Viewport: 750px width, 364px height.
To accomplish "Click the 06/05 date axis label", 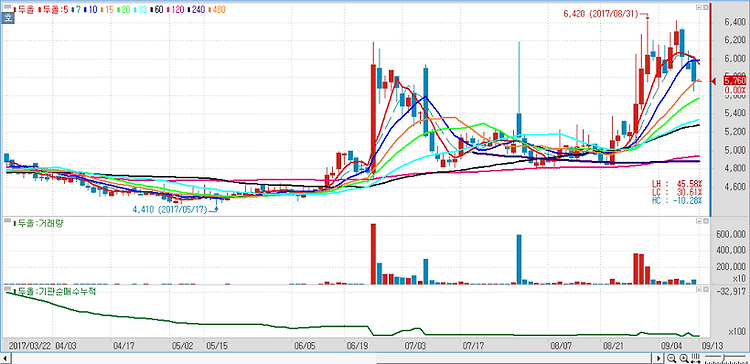I will [x=304, y=345].
